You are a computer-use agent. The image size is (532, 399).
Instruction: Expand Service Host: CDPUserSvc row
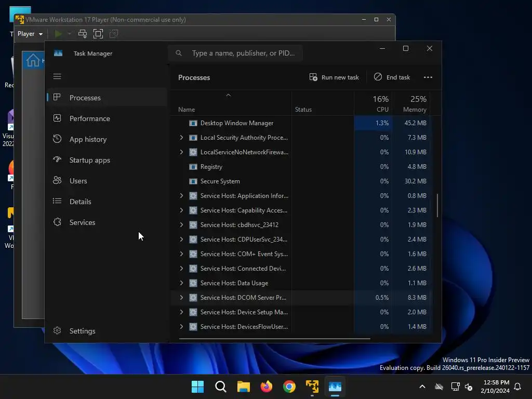(181, 239)
